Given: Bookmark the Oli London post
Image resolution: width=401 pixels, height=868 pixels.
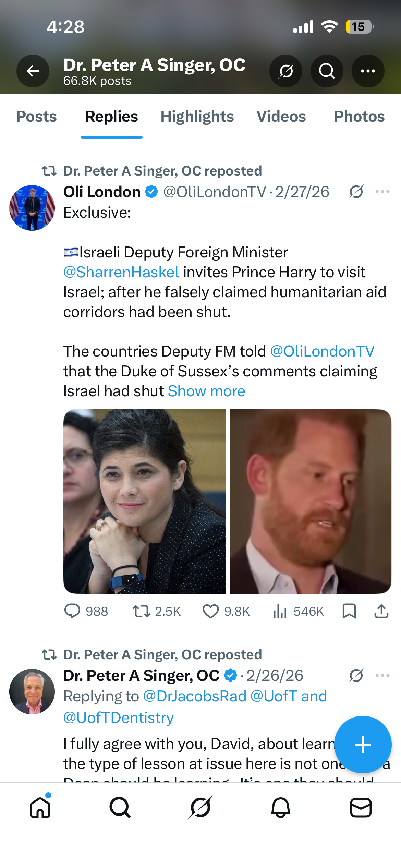Looking at the screenshot, I should click(x=349, y=611).
